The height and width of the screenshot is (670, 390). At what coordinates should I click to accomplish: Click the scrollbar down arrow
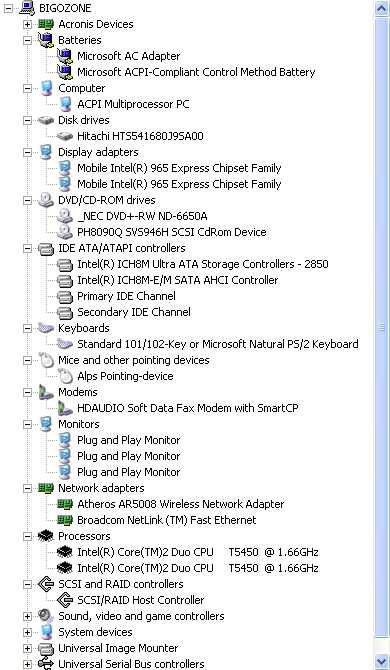coord(381,660)
